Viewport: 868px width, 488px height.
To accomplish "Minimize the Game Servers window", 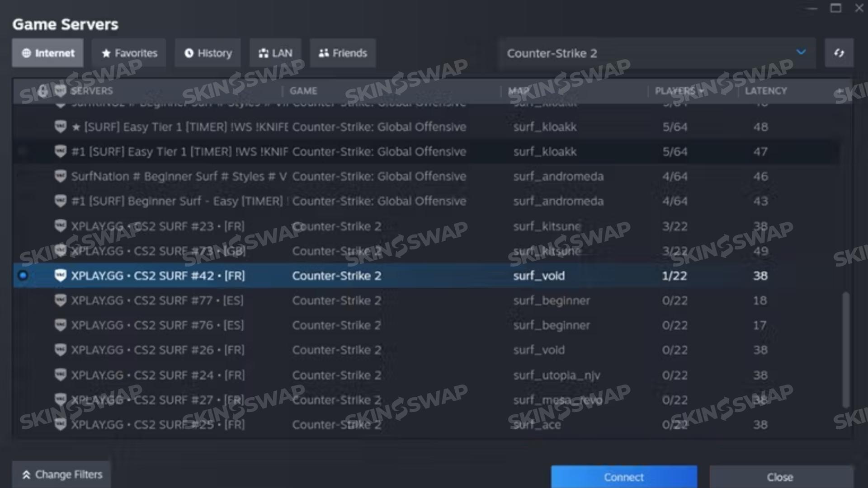I will click(812, 8).
